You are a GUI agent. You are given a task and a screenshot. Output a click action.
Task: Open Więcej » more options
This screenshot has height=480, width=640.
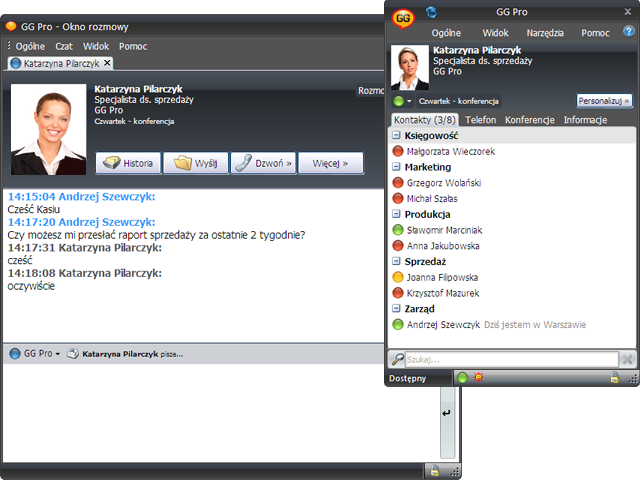[331, 163]
